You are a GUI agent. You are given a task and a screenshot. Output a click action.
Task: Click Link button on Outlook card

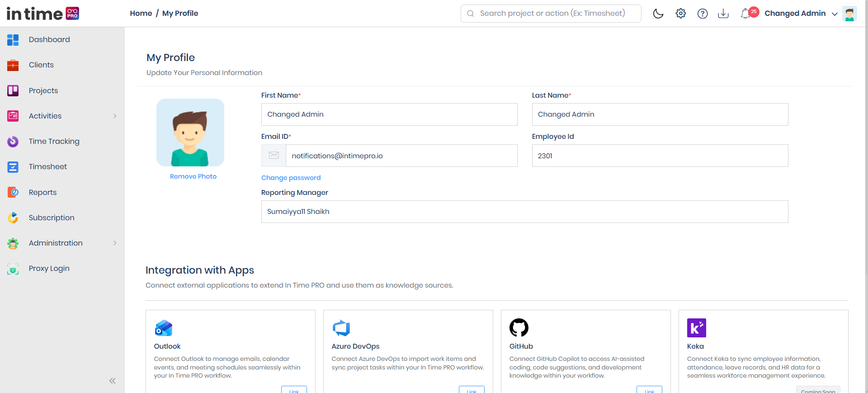tap(294, 390)
